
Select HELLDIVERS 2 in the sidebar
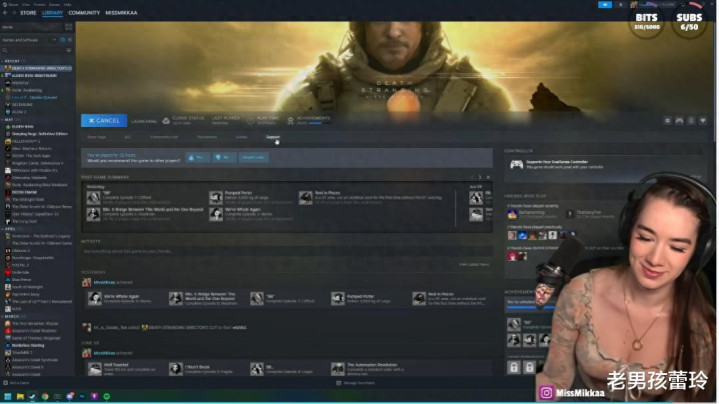tap(24, 141)
